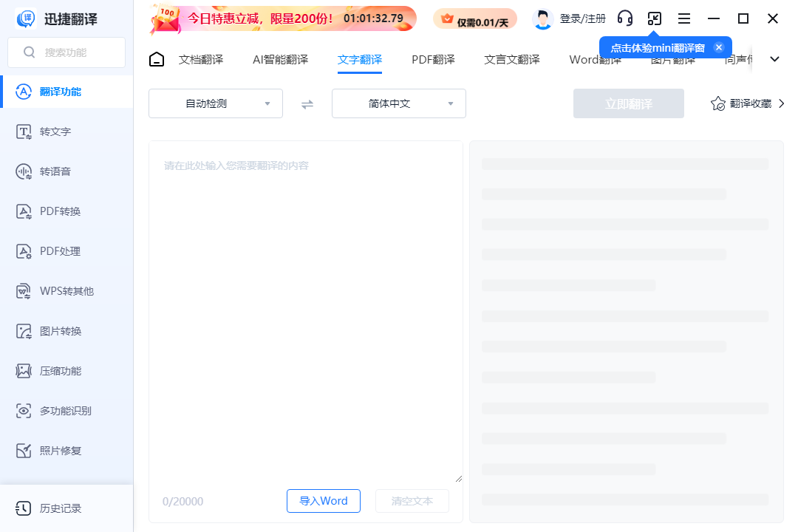
Task: Click the 点击体验mini翻译窗 tooltip text
Action: [x=658, y=48]
